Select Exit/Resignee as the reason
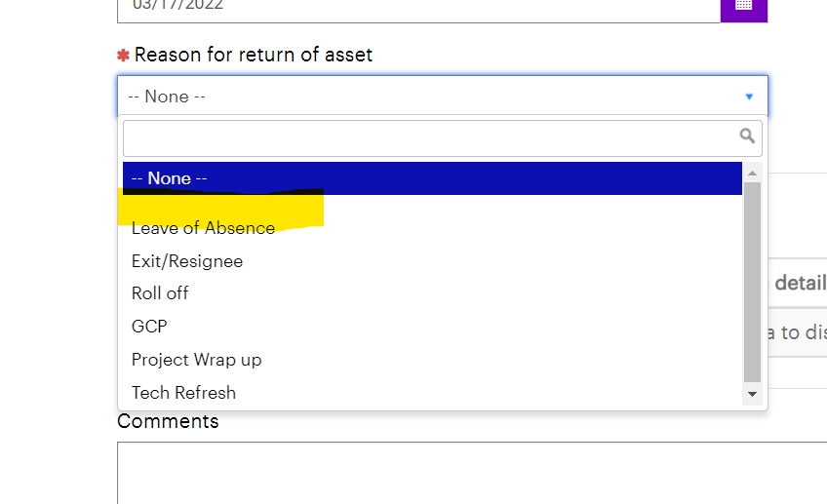Viewport: 827px width, 504px height. [x=187, y=261]
